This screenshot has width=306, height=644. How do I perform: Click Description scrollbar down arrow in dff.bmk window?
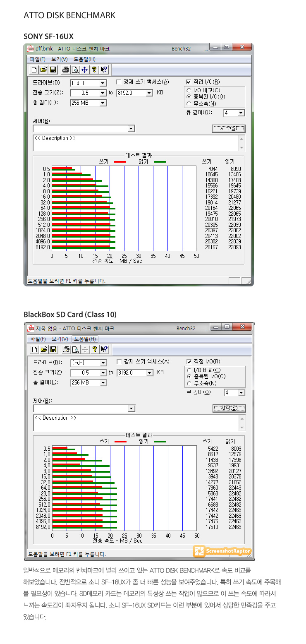(x=242, y=148)
